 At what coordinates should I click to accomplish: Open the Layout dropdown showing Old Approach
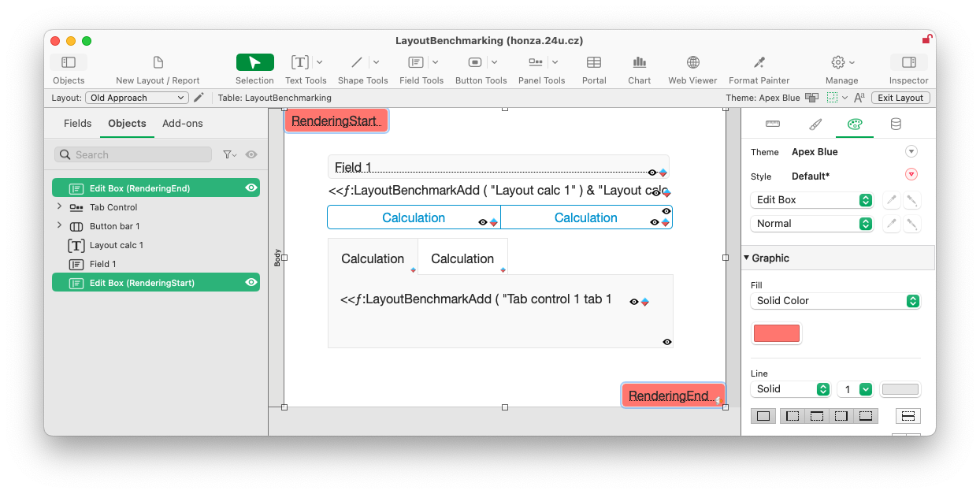(137, 98)
